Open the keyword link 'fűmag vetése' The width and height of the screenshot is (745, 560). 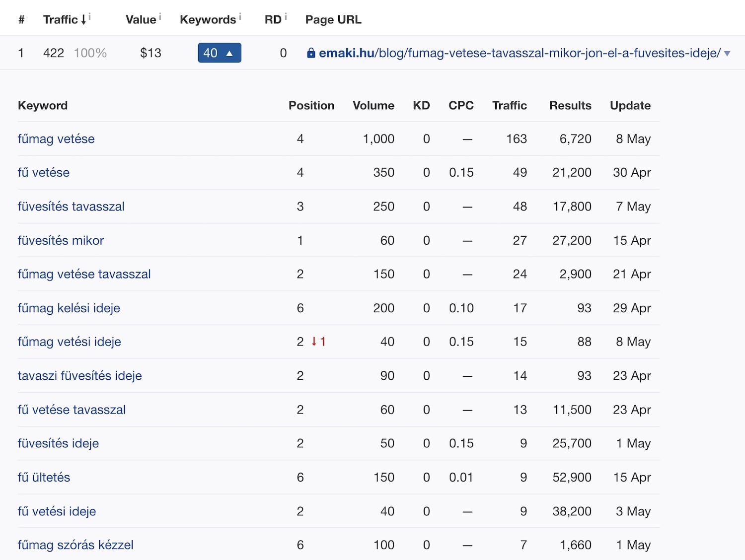(56, 139)
